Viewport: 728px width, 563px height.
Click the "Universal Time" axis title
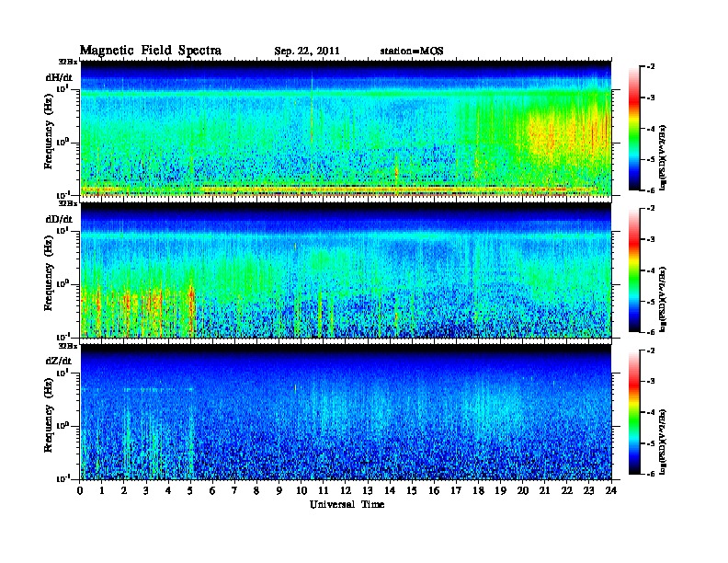coord(347,504)
